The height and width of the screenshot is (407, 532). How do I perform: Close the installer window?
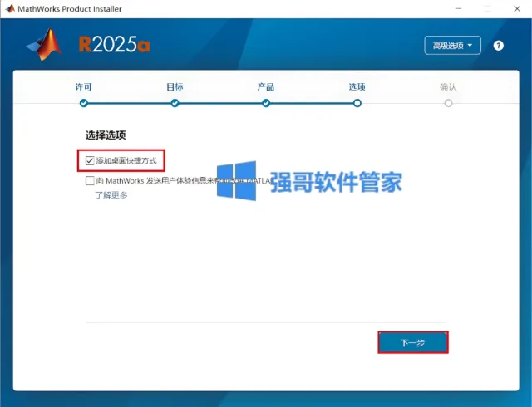517,9
